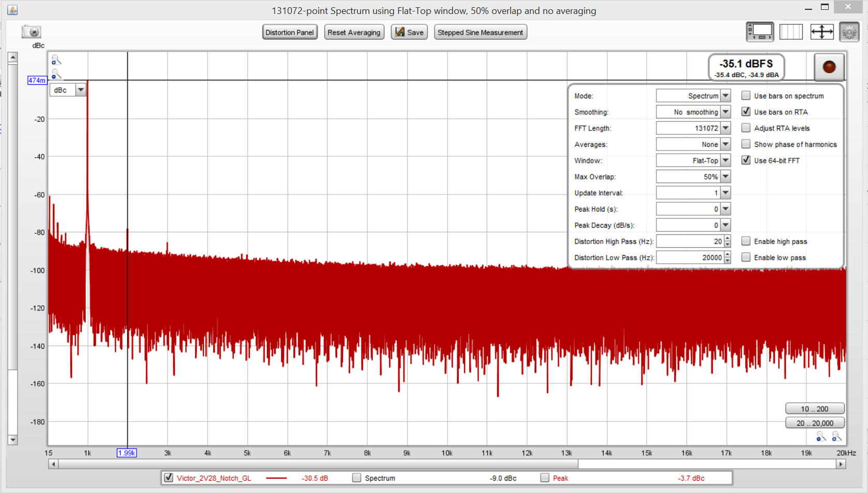Enable Adjust RTA levels
868x493 pixels.
[746, 128]
